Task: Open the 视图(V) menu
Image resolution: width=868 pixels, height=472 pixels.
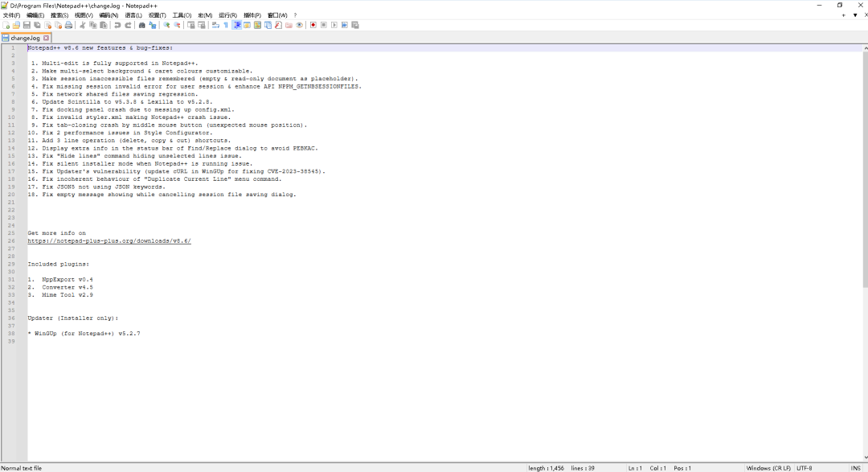Action: pyautogui.click(x=84, y=15)
